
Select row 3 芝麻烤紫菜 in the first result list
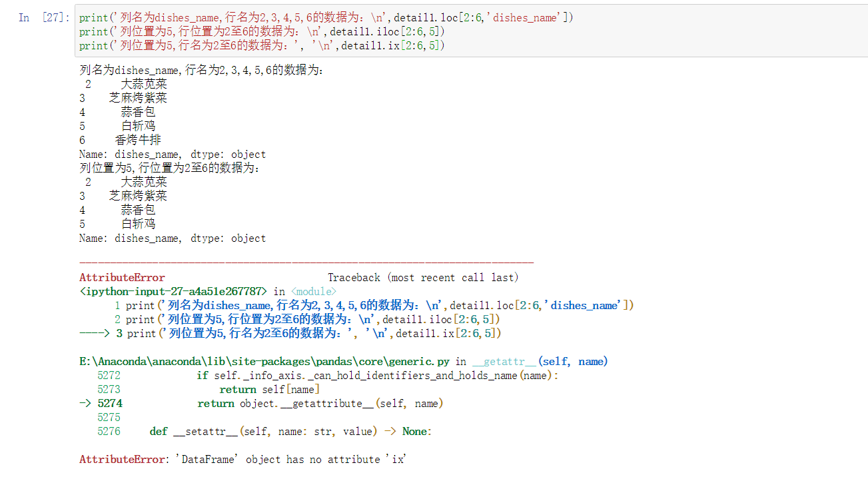point(123,98)
